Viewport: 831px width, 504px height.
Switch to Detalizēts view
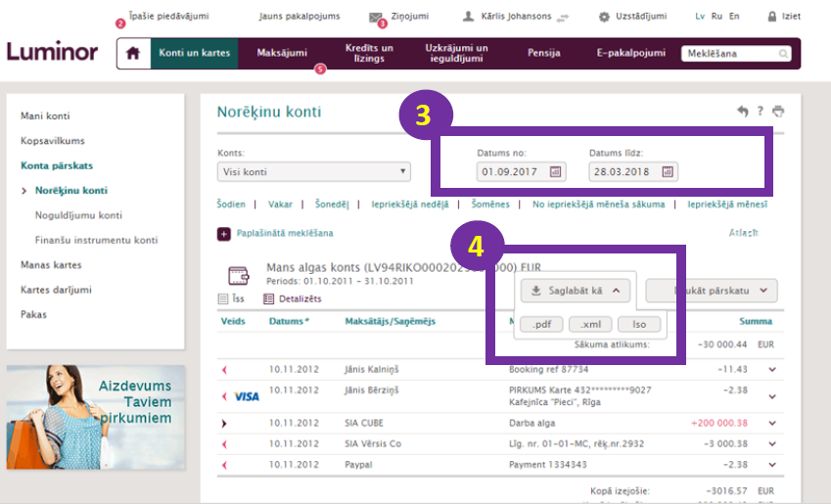[295, 298]
